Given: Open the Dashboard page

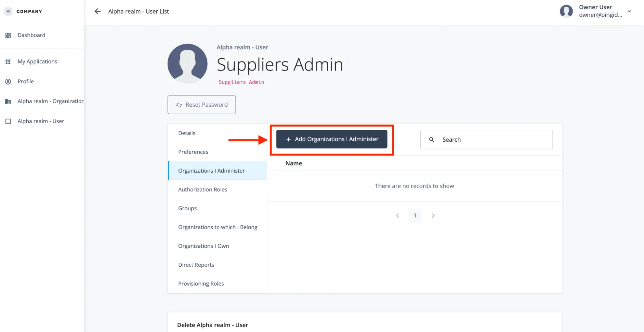Looking at the screenshot, I should 31,35.
